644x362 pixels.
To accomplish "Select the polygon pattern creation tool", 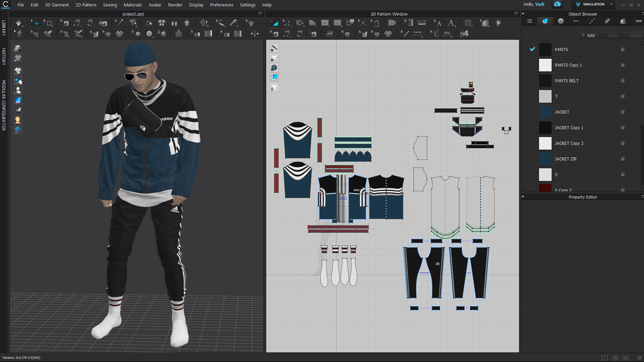I will coord(312,23).
